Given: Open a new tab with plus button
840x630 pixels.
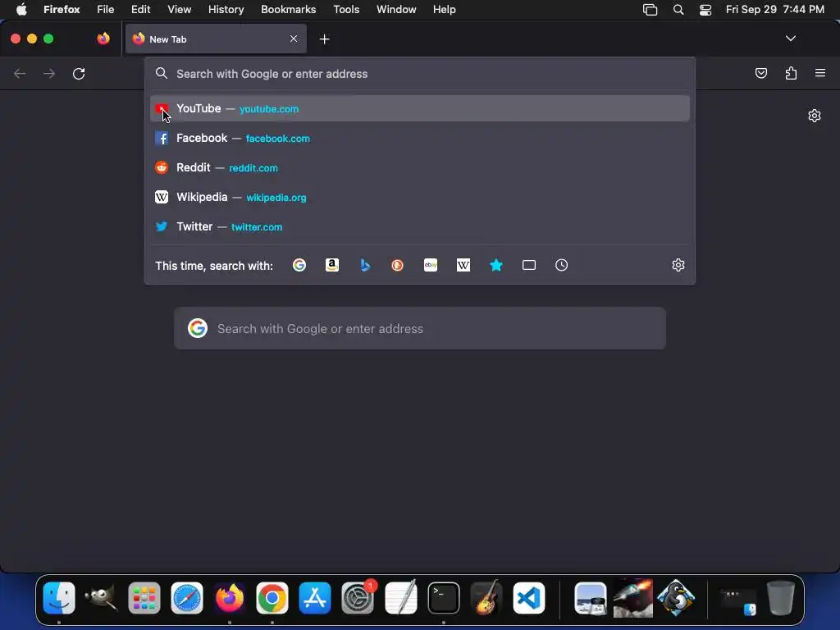Looking at the screenshot, I should (324, 39).
